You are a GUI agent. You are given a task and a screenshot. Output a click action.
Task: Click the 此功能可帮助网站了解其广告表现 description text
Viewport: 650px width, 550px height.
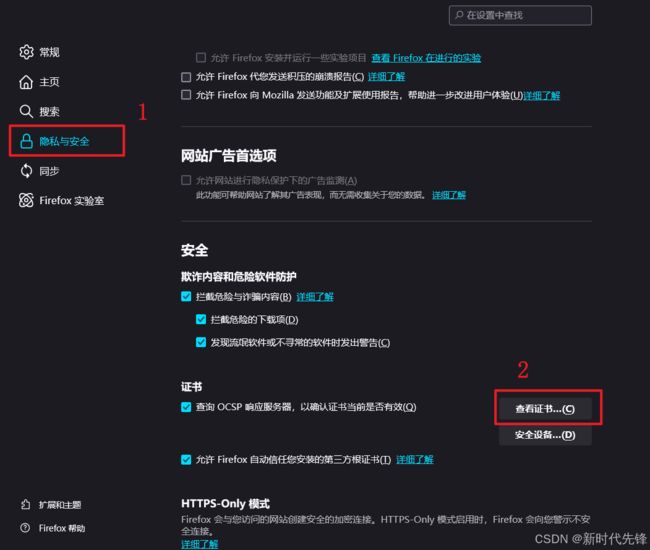[x=311, y=195]
